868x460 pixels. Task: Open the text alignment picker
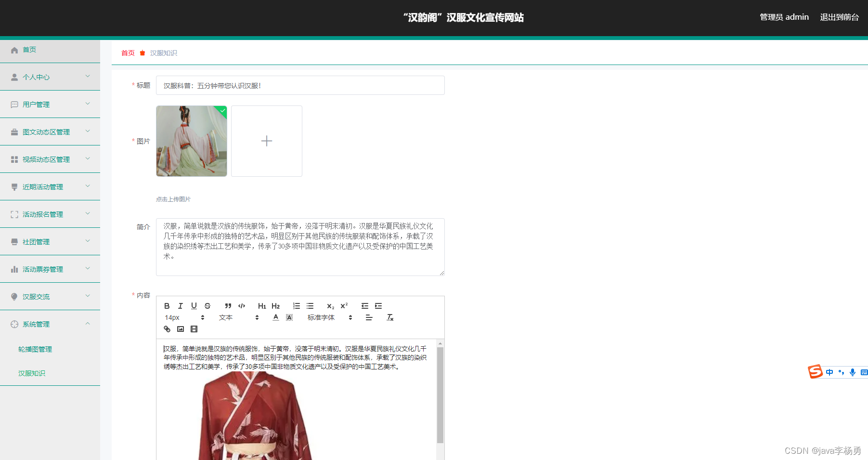pyautogui.click(x=369, y=317)
